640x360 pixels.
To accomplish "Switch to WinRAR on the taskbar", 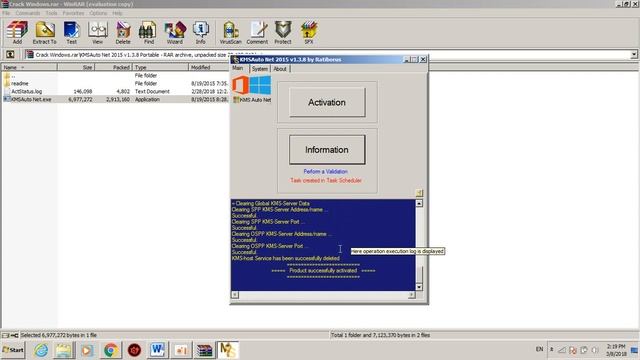I will (204, 350).
